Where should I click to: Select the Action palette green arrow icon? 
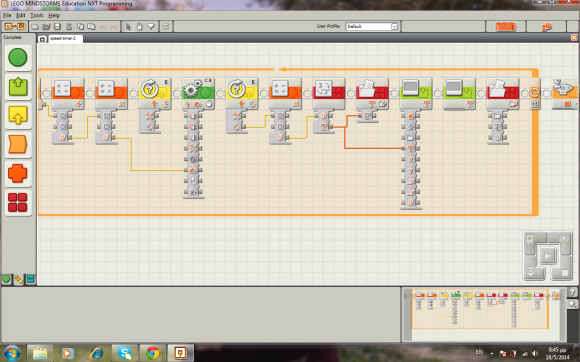pos(18,87)
